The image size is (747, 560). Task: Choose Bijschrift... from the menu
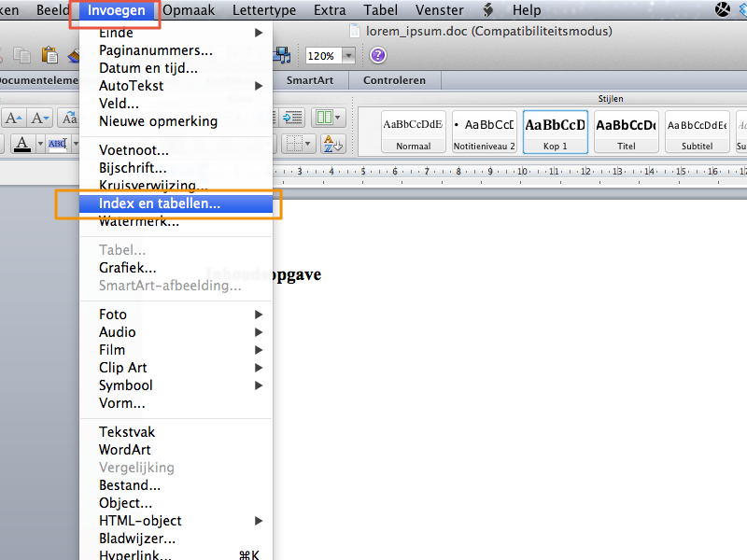pyautogui.click(x=176, y=168)
